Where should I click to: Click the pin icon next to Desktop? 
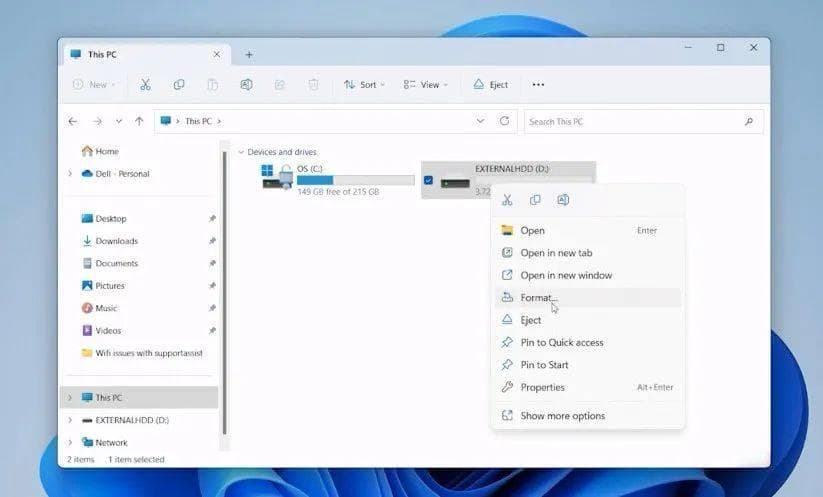point(212,218)
